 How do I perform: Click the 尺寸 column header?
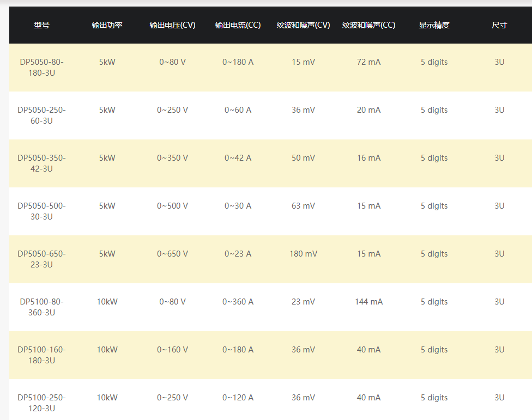coord(499,25)
